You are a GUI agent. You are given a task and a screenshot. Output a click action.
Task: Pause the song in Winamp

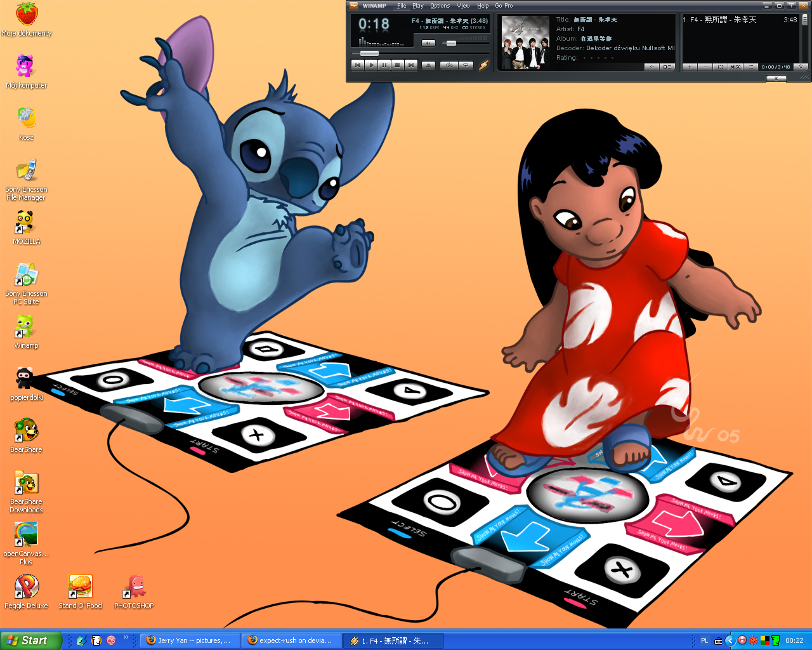tap(384, 65)
